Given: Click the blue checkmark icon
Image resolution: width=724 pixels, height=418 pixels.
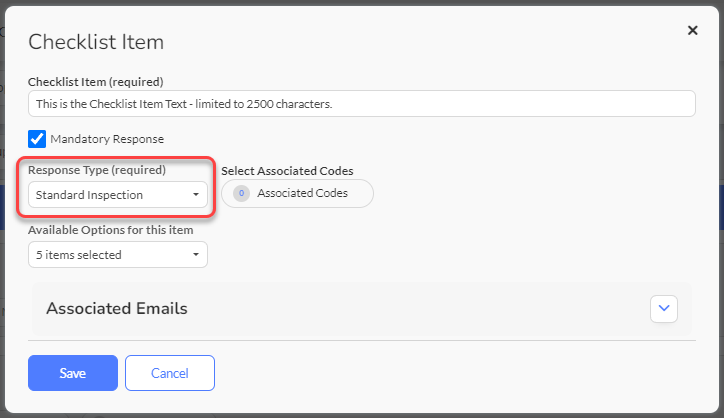Looking at the screenshot, I should click(x=37, y=139).
